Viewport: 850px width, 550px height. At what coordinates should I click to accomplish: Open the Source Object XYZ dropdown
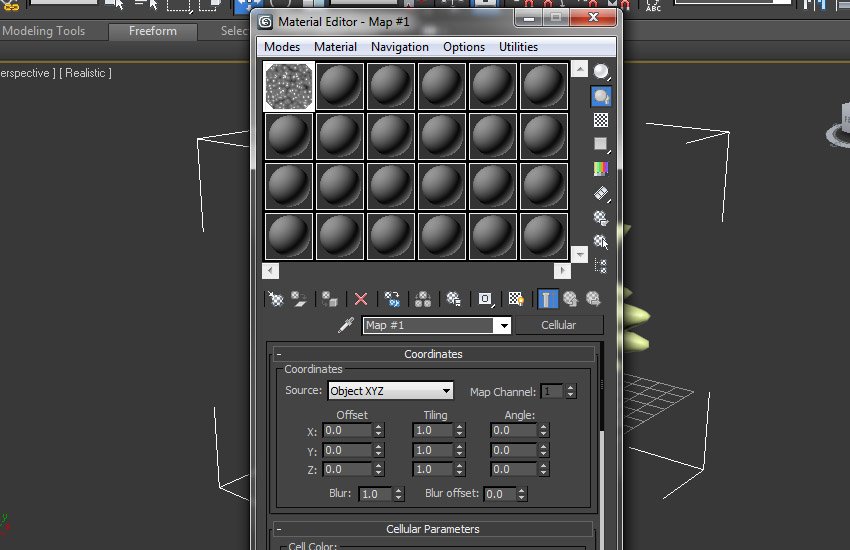(446, 391)
